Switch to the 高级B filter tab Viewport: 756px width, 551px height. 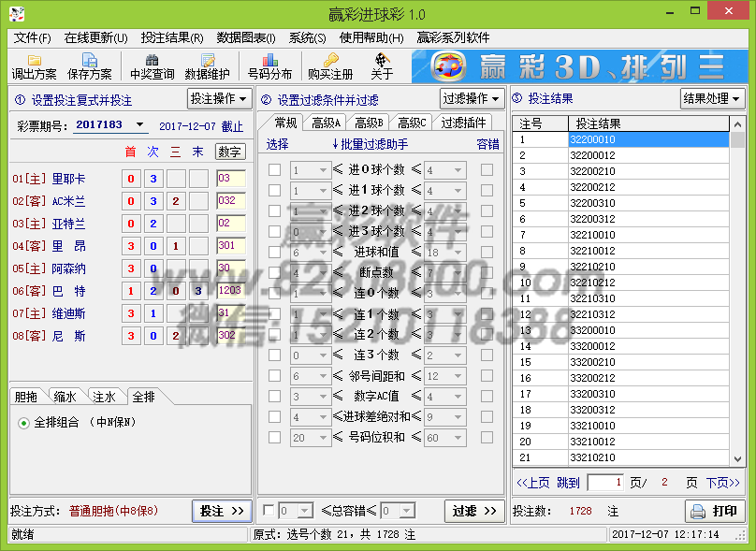[369, 123]
